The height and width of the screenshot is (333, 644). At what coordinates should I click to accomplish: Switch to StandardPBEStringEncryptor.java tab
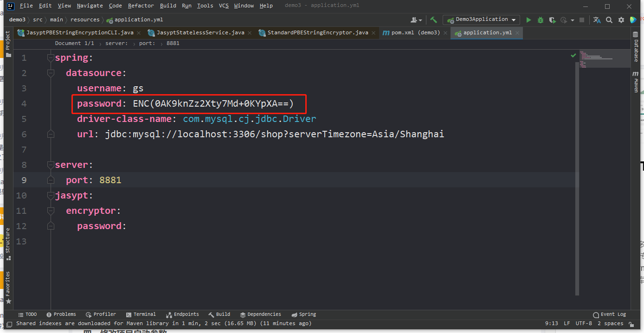coord(318,33)
